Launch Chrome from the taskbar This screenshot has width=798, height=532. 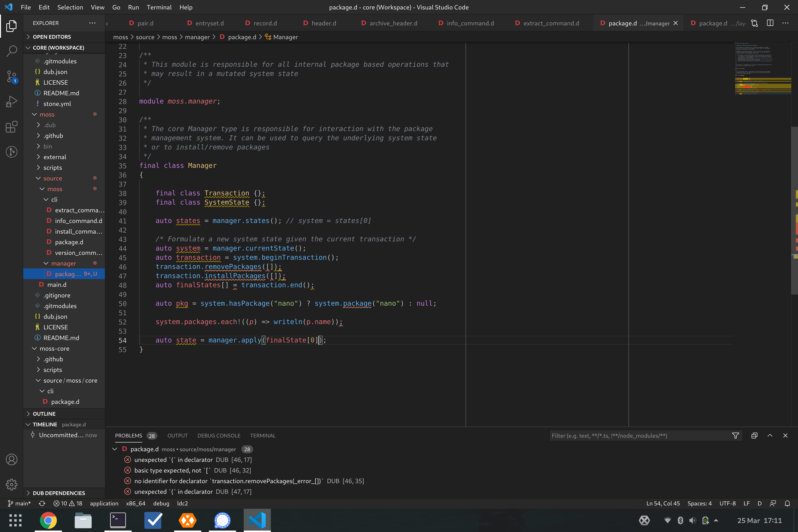[48, 520]
